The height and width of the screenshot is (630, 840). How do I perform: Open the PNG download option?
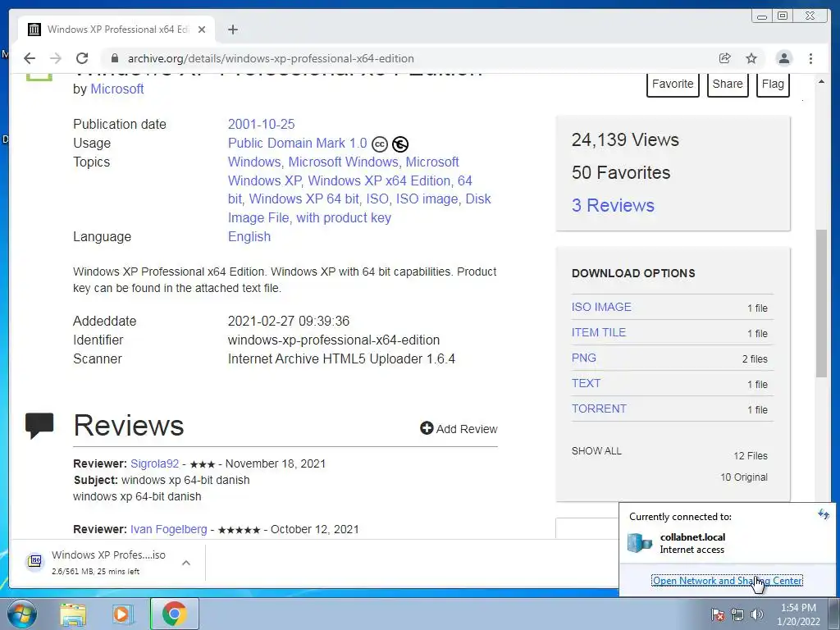click(583, 358)
